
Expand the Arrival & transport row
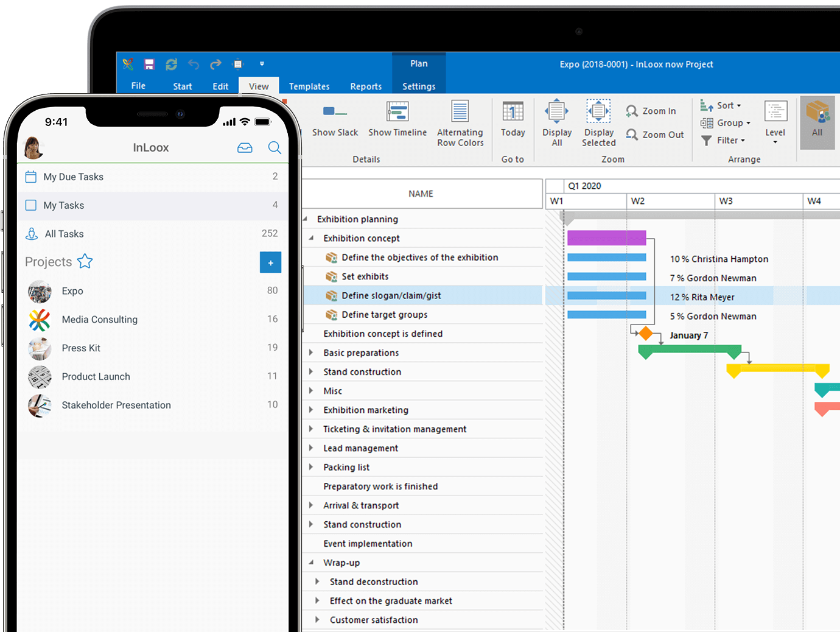click(311, 505)
